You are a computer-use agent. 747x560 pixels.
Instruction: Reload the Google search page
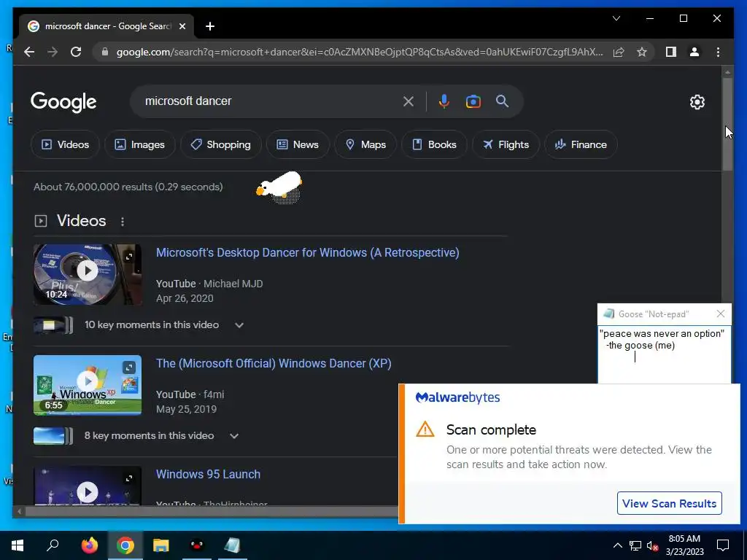click(x=76, y=52)
